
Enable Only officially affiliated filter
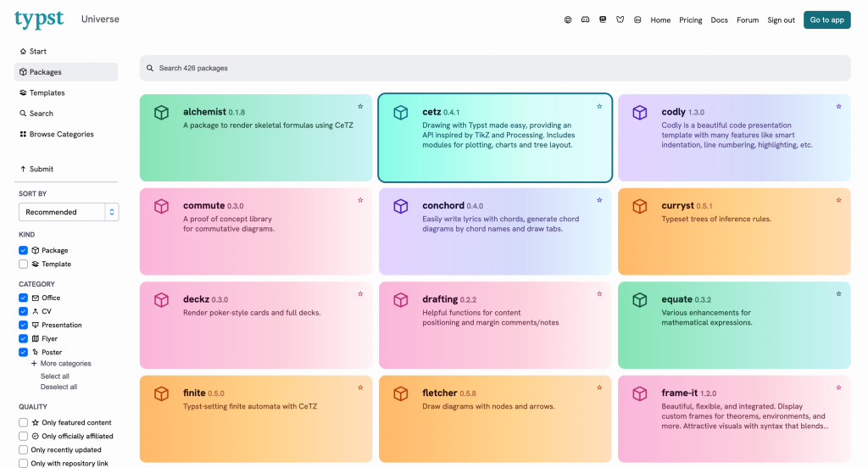(23, 437)
